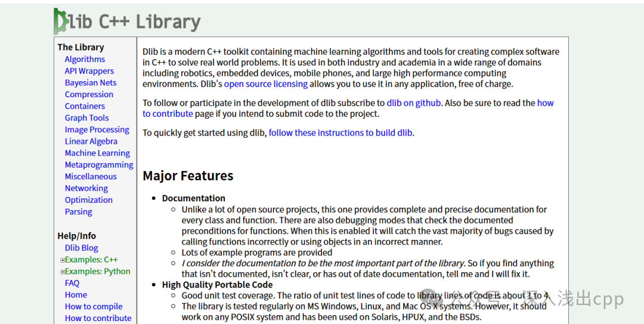Open the Miscellaneous link
The width and height of the screenshot is (644, 324).
91,177
